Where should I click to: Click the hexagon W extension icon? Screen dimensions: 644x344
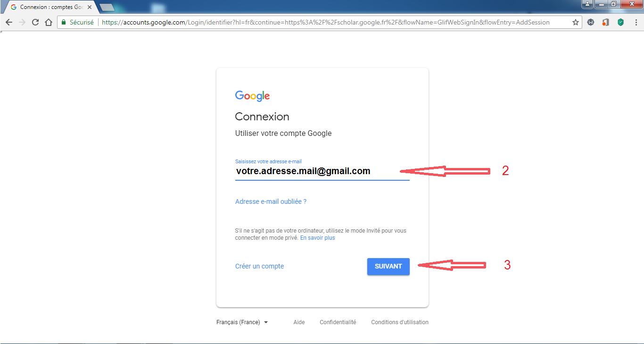[591, 22]
